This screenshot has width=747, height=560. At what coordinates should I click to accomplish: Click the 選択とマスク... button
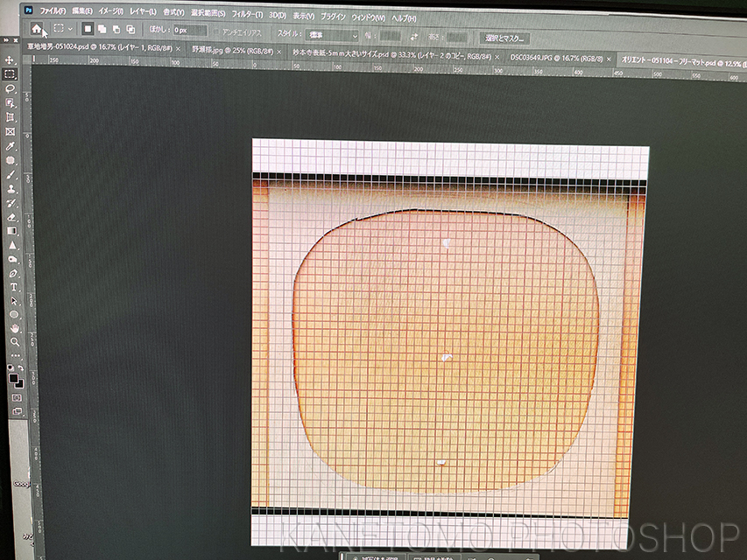point(504,38)
